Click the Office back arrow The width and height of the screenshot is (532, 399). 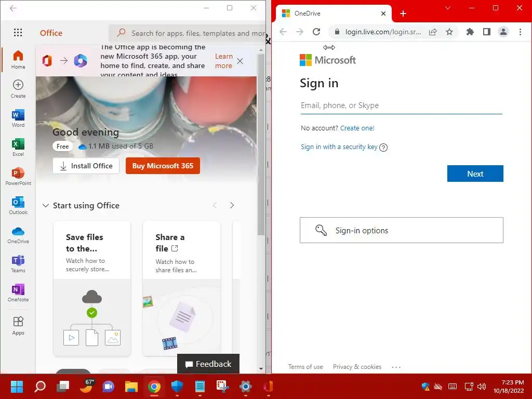tap(13, 8)
